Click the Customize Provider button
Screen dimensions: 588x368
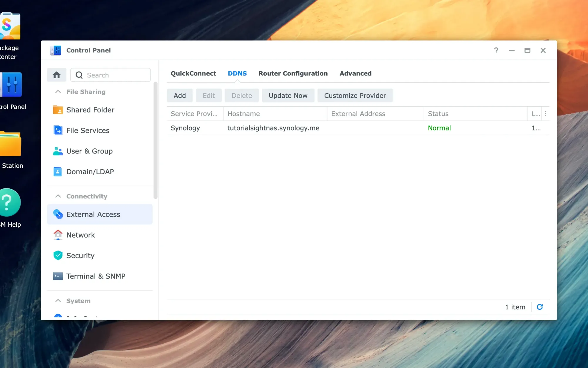click(355, 95)
